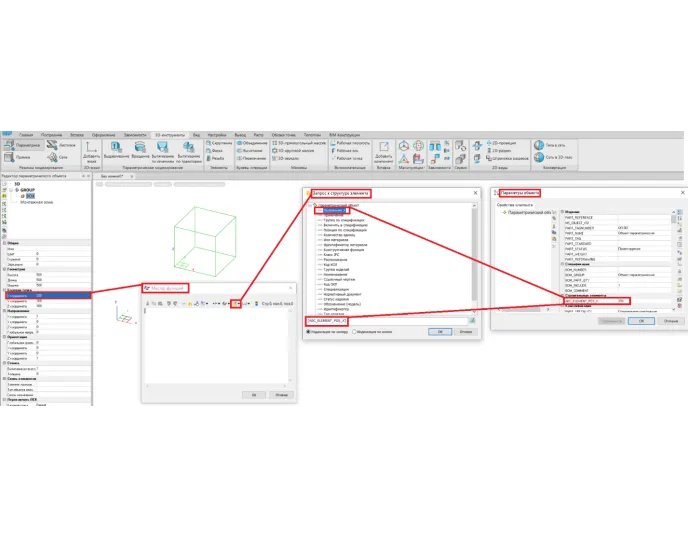This screenshot has width=688, height=537.
Task: Select the Прямое modeling mode icon
Action: point(9,157)
